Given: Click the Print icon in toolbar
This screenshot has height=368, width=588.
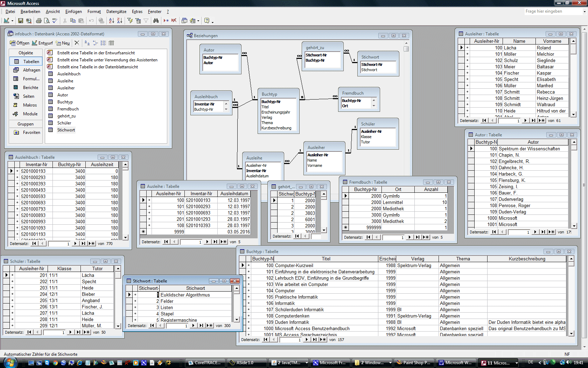Looking at the screenshot, I should pyautogui.click(x=38, y=21).
